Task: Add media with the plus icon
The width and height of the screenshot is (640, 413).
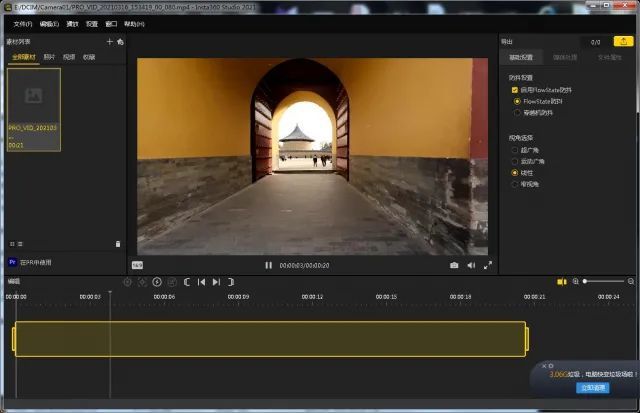Action: [x=109, y=42]
